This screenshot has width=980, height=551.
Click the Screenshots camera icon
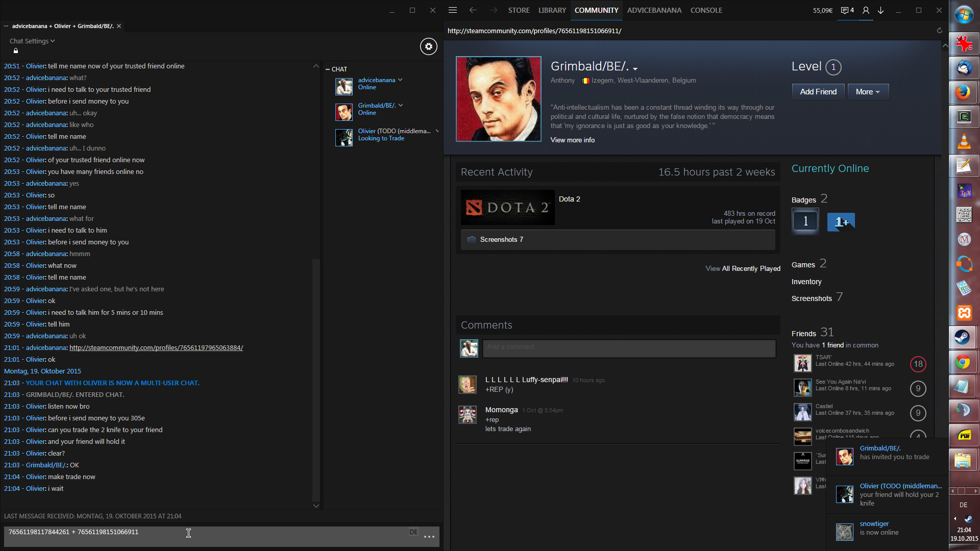[x=471, y=240]
